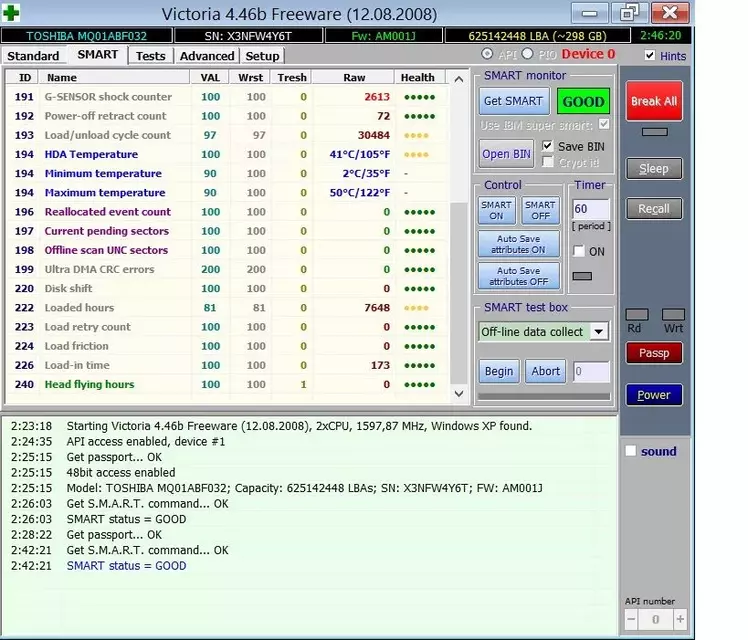Switch to the Standard tab

pos(33,56)
